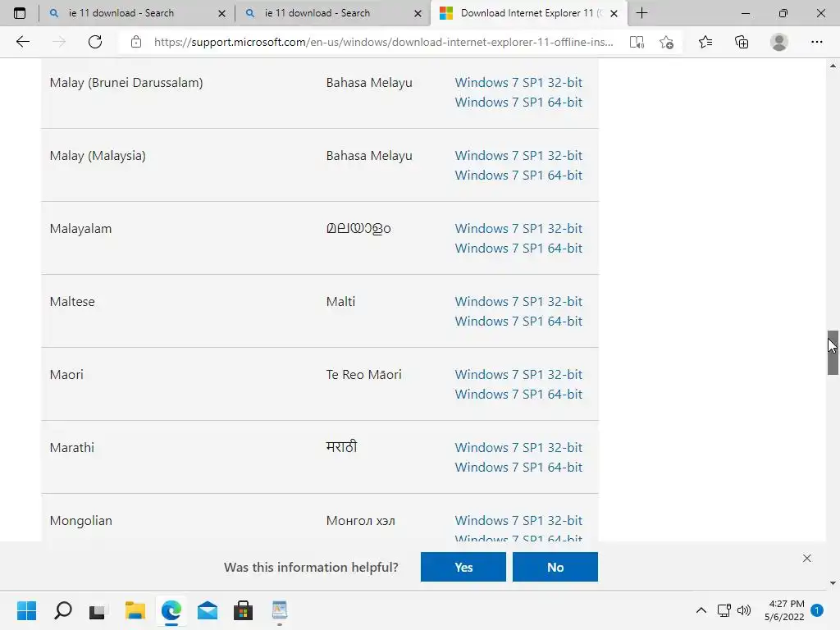Open the tab actions menu icon
Image resolution: width=840 pixels, height=630 pixels.
click(20, 13)
